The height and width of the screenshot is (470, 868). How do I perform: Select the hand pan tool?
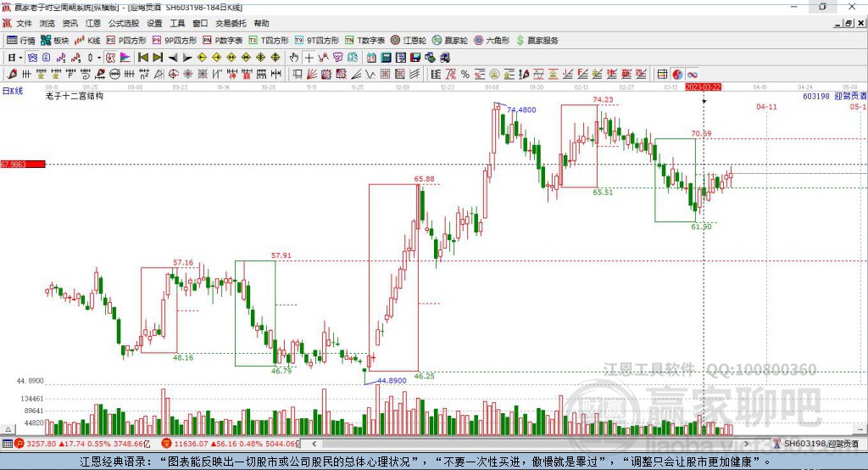click(293, 58)
